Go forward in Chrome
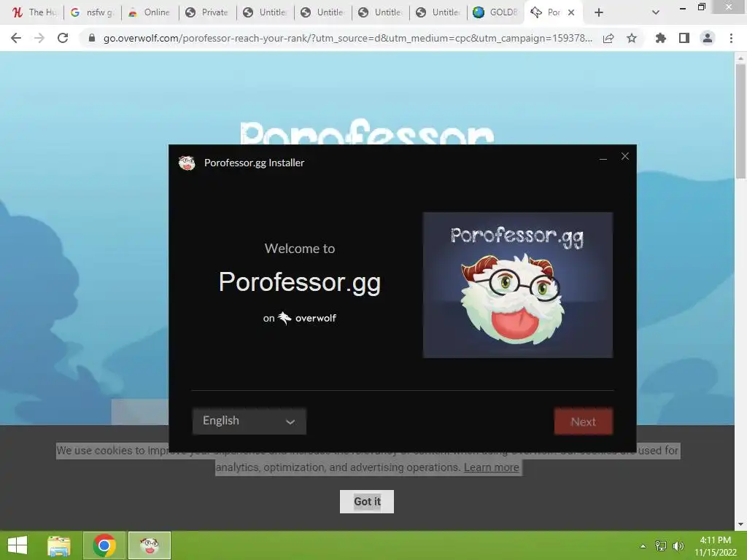This screenshot has height=560, width=747. pos(39,38)
